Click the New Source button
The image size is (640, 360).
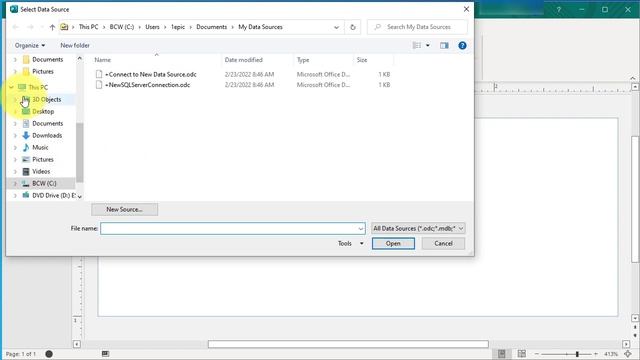[124, 209]
